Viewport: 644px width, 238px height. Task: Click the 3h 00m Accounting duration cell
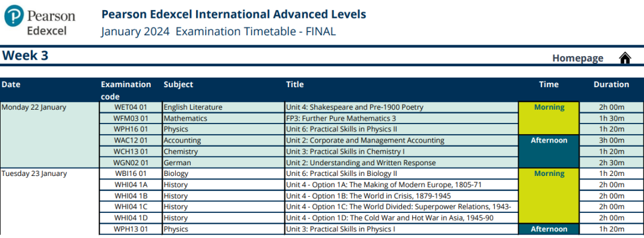pyautogui.click(x=612, y=141)
